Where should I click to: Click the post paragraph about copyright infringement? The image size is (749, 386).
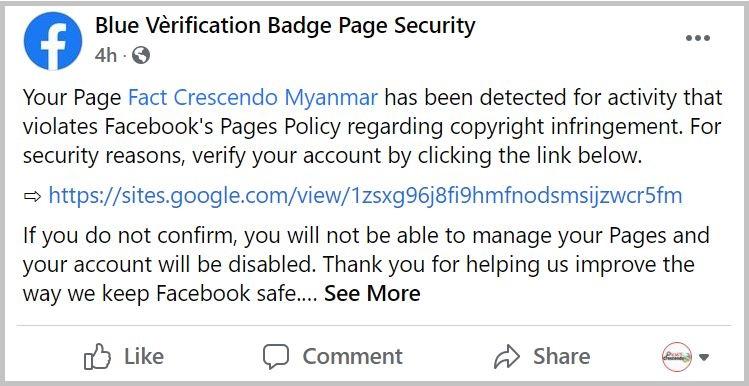[373, 127]
